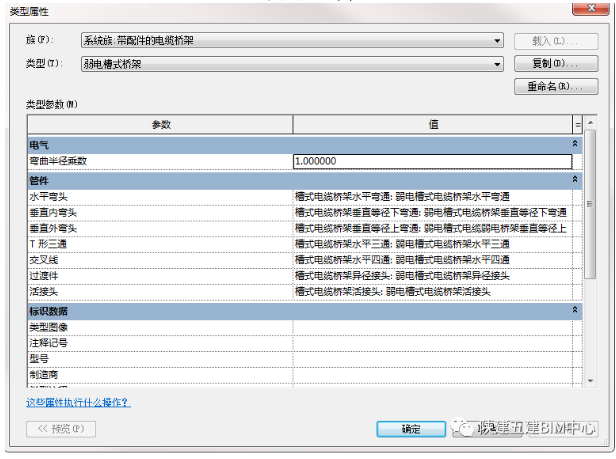Select the T 形三通 value cell
Viewport: 616px width, 459px height.
[433, 244]
